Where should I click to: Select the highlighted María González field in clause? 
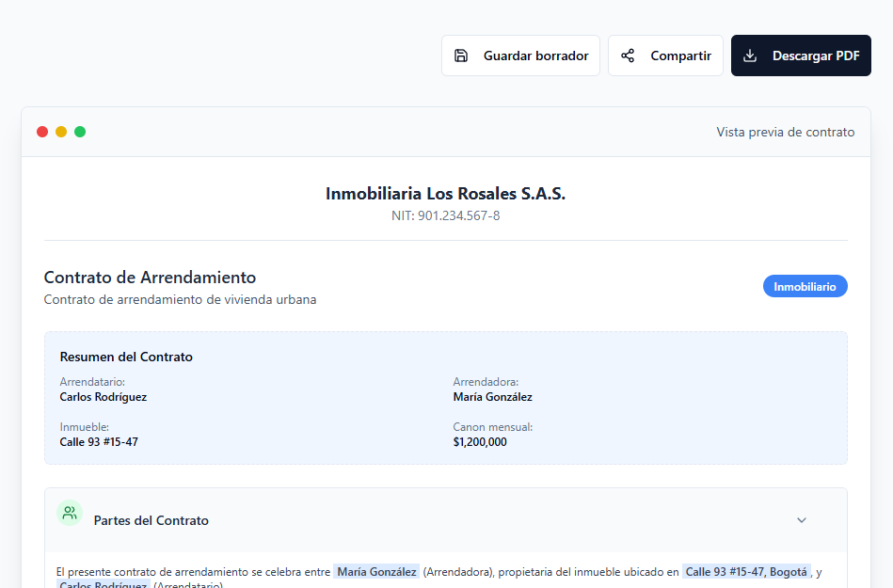tap(376, 571)
